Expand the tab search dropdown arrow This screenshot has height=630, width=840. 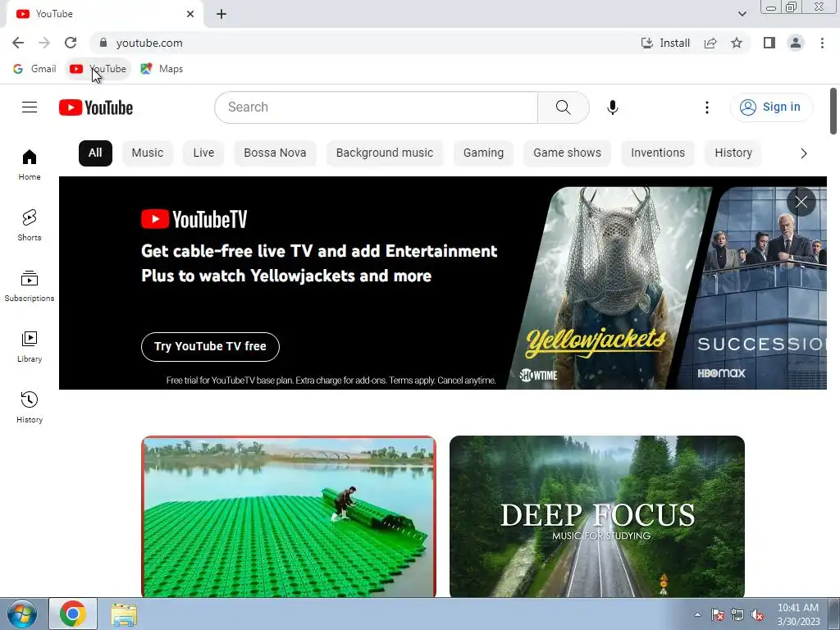tap(742, 14)
